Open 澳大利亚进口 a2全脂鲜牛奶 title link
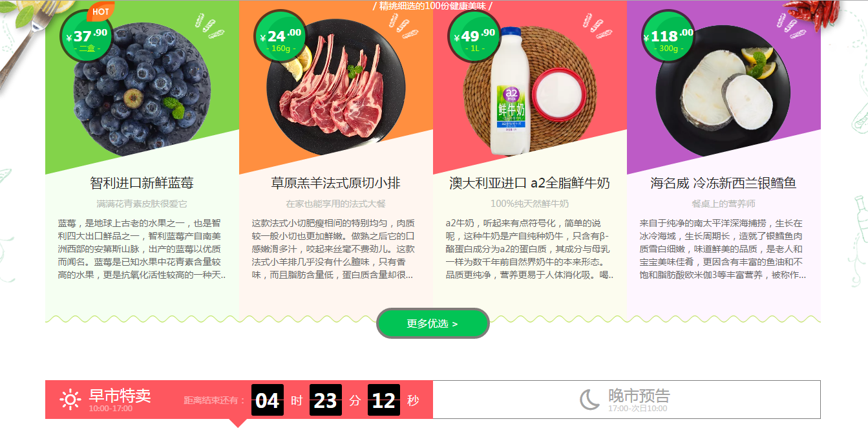 click(530, 184)
